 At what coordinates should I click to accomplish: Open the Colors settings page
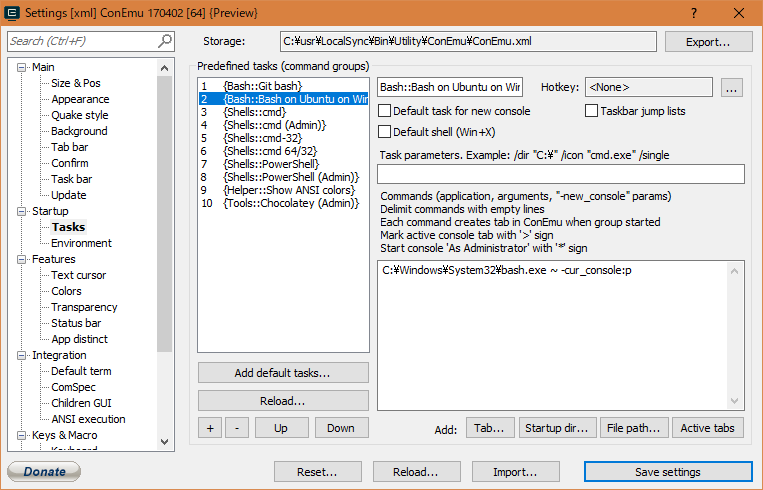click(x=66, y=291)
